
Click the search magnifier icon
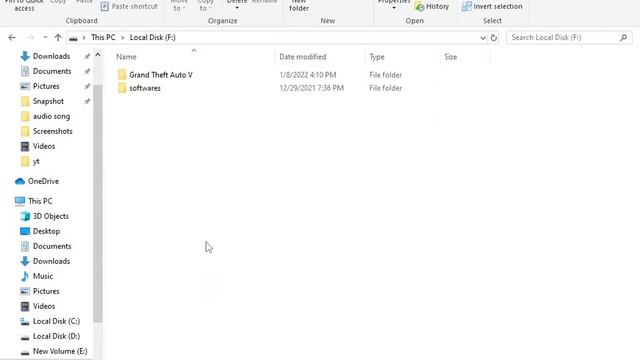[x=623, y=38]
